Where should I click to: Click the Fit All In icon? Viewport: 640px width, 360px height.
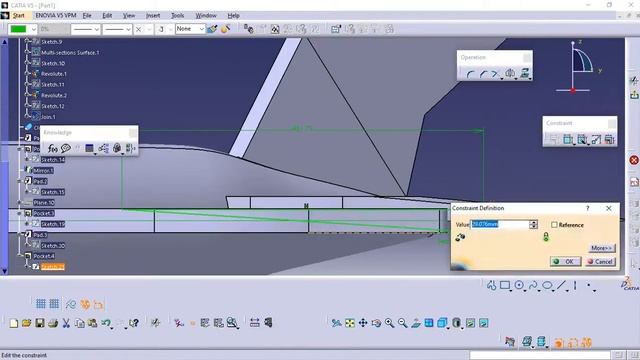[350, 323]
